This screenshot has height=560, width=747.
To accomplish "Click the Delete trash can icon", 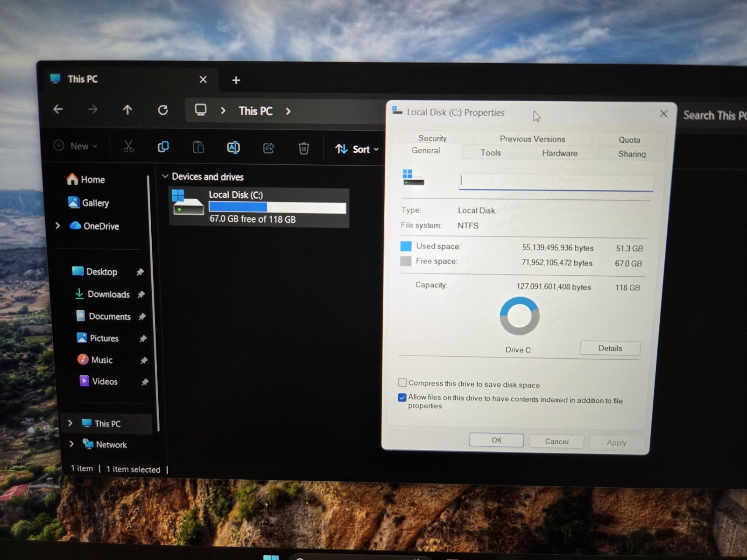I will 303,149.
